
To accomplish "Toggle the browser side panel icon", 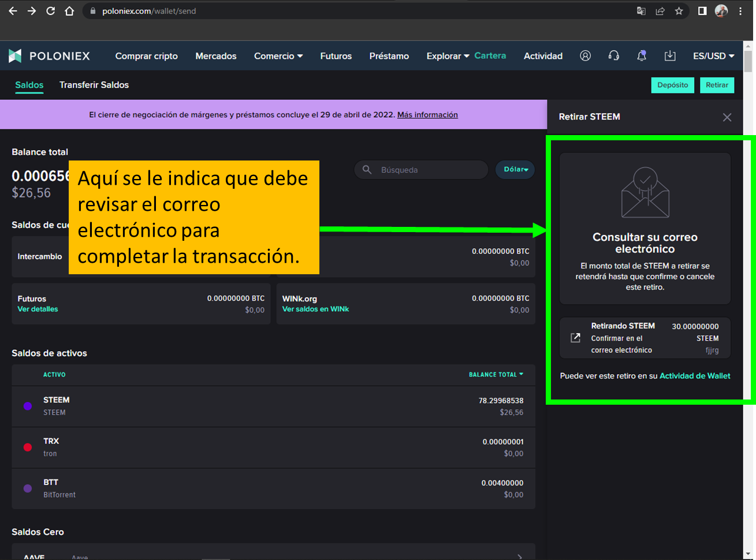I will point(702,11).
